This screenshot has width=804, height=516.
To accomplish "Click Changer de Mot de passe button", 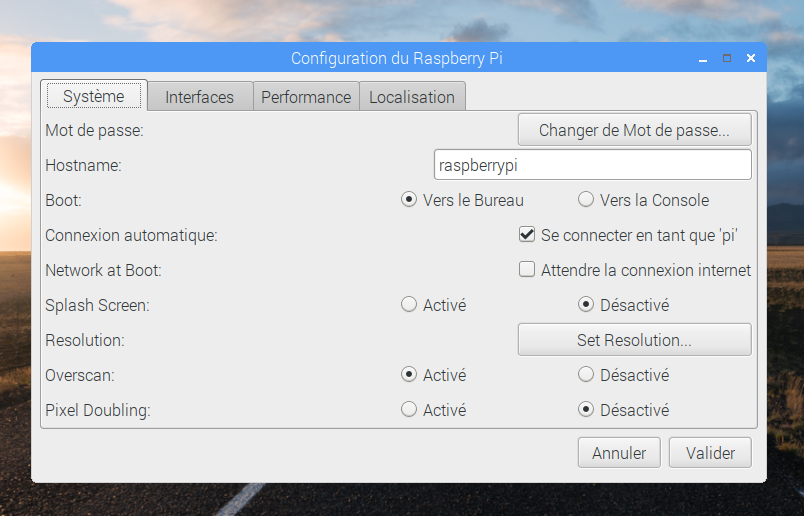I will tap(635, 130).
